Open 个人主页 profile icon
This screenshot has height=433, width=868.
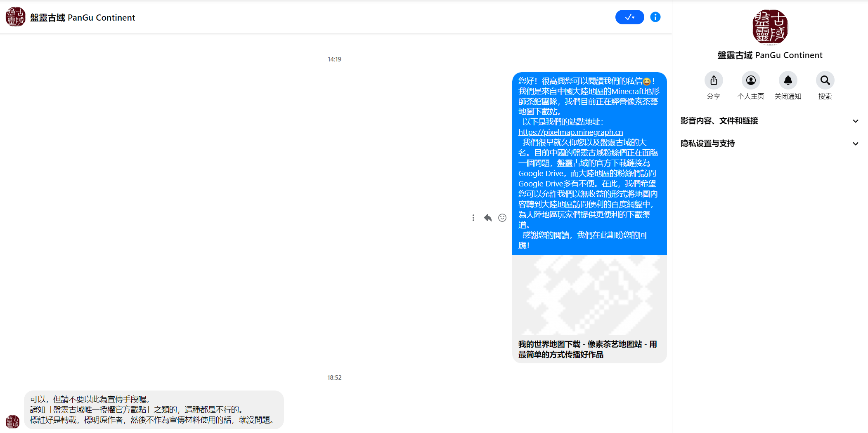pyautogui.click(x=751, y=80)
